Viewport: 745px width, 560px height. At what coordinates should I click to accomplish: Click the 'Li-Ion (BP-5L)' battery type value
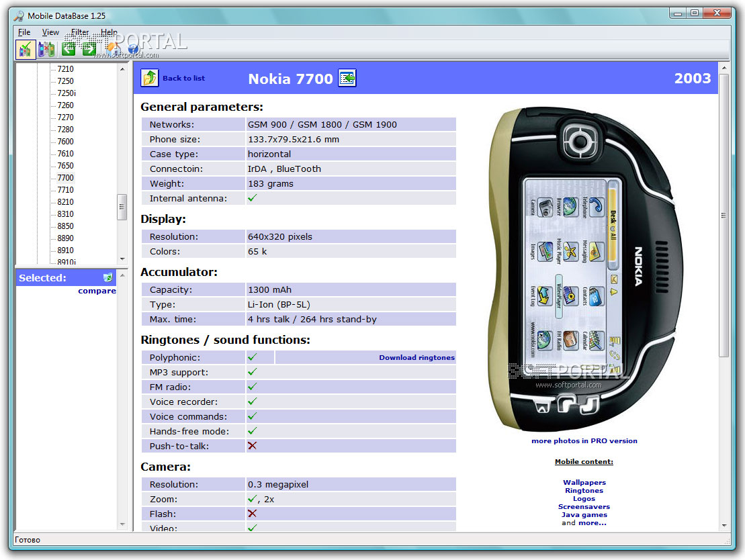pyautogui.click(x=279, y=304)
